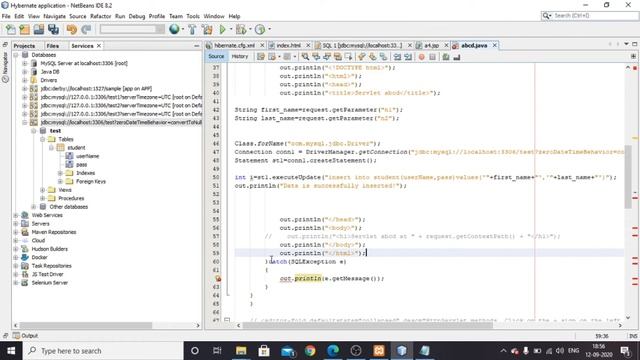Open Chrome from the taskbar

(x=310, y=351)
